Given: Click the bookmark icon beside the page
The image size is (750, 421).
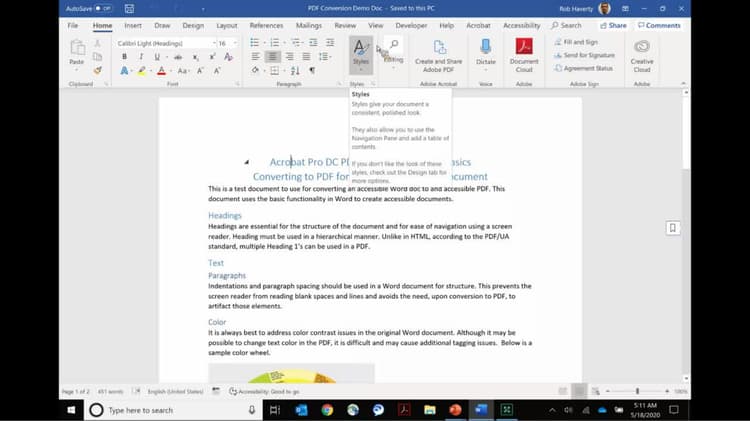Looking at the screenshot, I should click(x=673, y=228).
